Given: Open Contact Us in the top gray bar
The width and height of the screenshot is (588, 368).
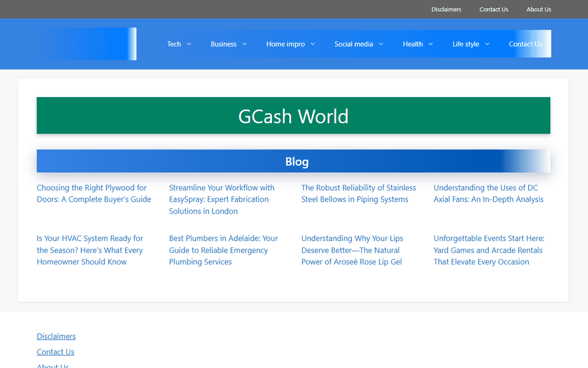Looking at the screenshot, I should pyautogui.click(x=494, y=9).
